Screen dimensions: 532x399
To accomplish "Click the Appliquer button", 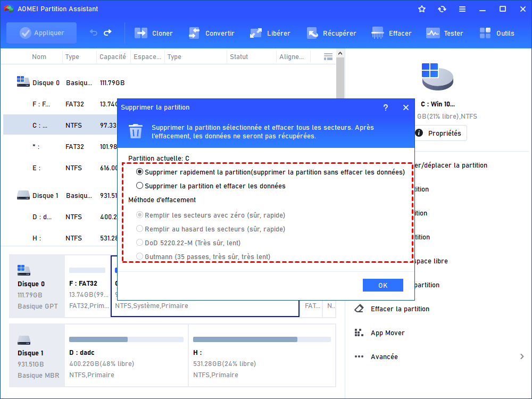I will click(x=41, y=33).
